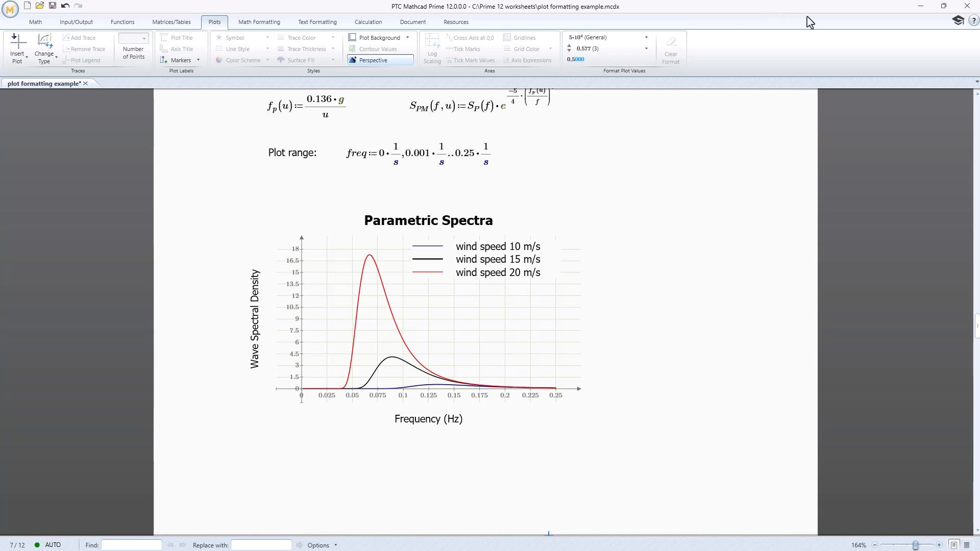Open the Plot Background dropdown arrow
This screenshot has width=980, height=551.
coord(407,38)
